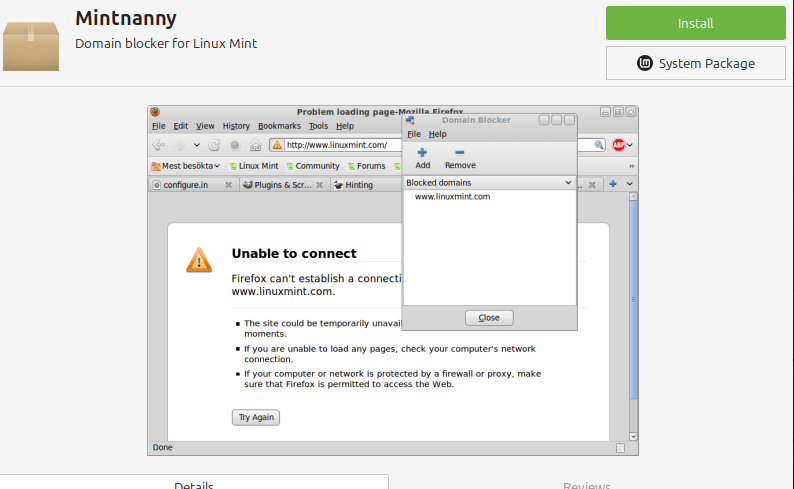Click the Forums bookmark's green icon

pos(351,166)
